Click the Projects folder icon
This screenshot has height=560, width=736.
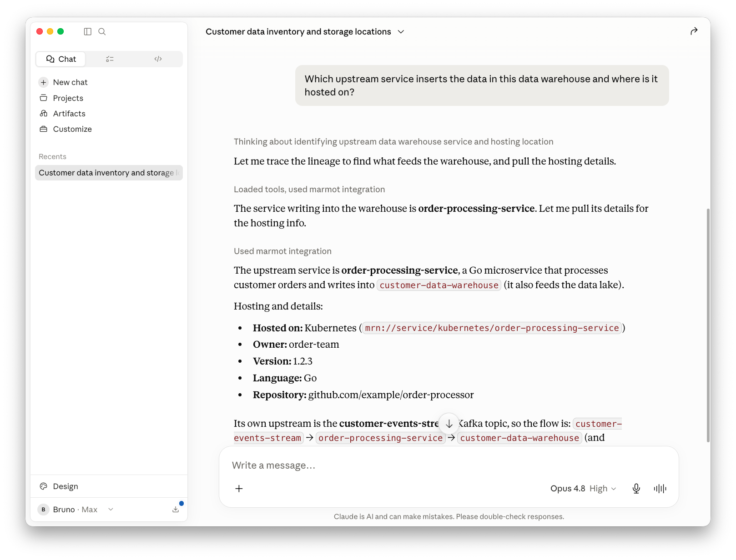coord(44,98)
